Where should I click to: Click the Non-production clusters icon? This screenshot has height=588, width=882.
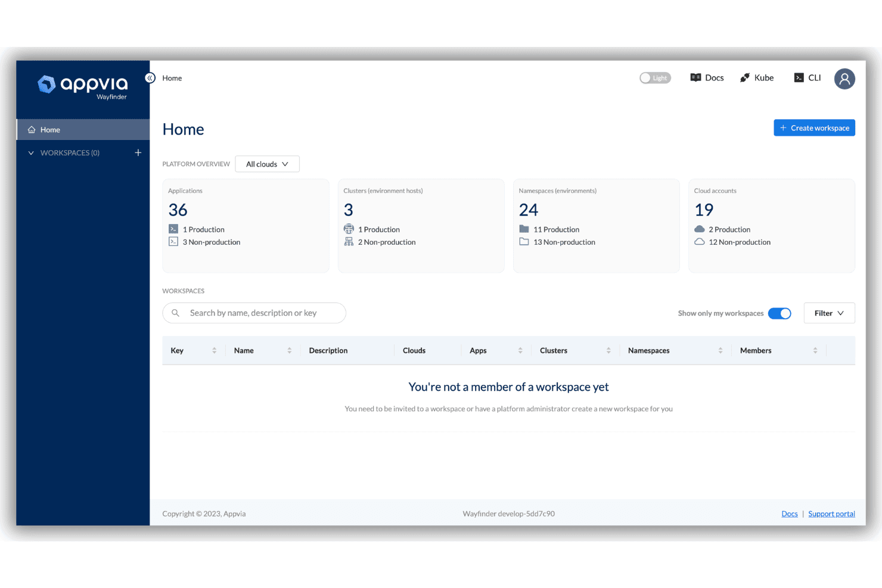(x=349, y=241)
